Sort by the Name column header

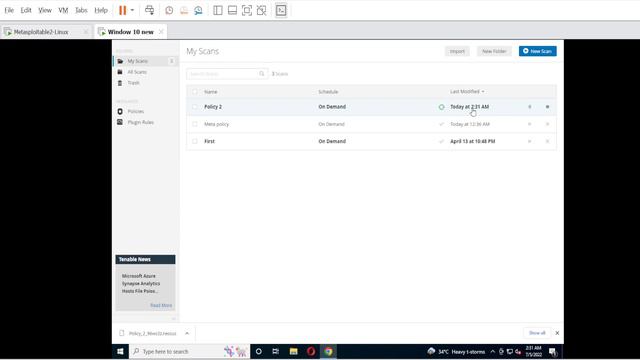pos(211,92)
